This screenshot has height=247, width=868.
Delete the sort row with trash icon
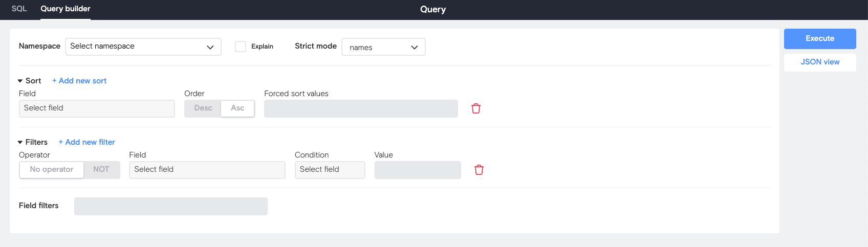pyautogui.click(x=475, y=108)
